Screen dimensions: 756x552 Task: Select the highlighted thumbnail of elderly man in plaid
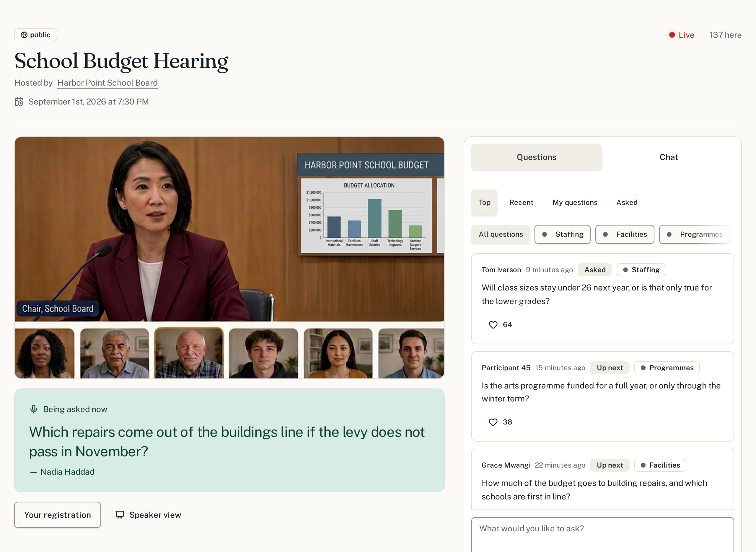tap(189, 353)
